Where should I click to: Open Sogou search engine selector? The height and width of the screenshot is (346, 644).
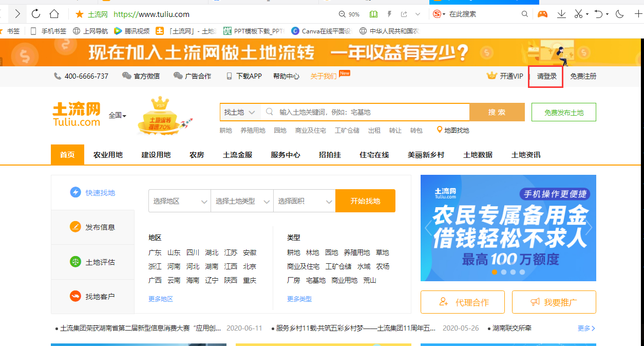pyautogui.click(x=439, y=14)
